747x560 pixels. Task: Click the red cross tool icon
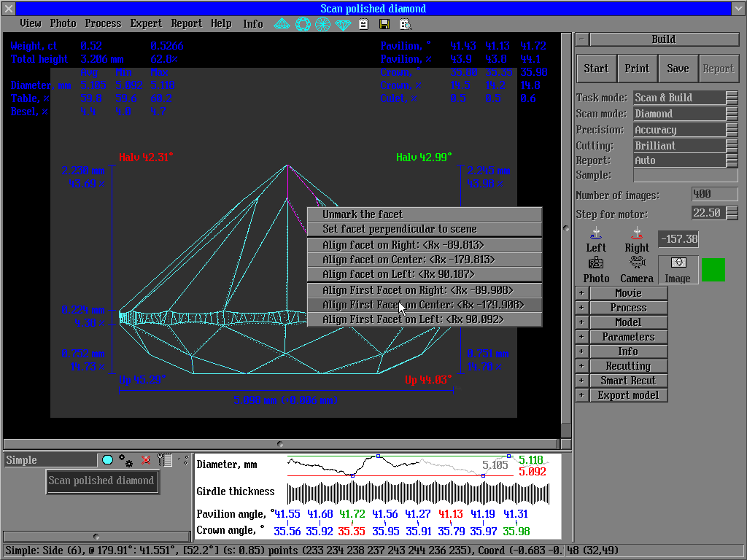point(146,460)
